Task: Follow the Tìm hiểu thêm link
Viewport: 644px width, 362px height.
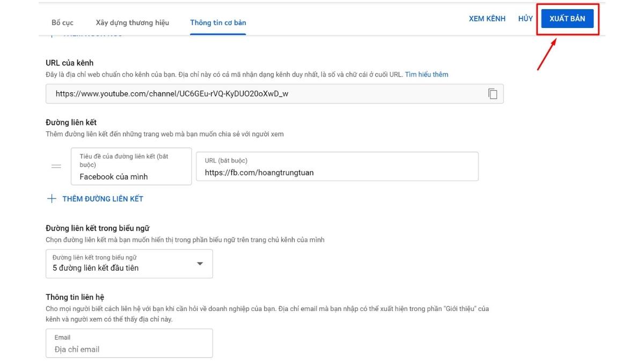Action: coord(426,75)
